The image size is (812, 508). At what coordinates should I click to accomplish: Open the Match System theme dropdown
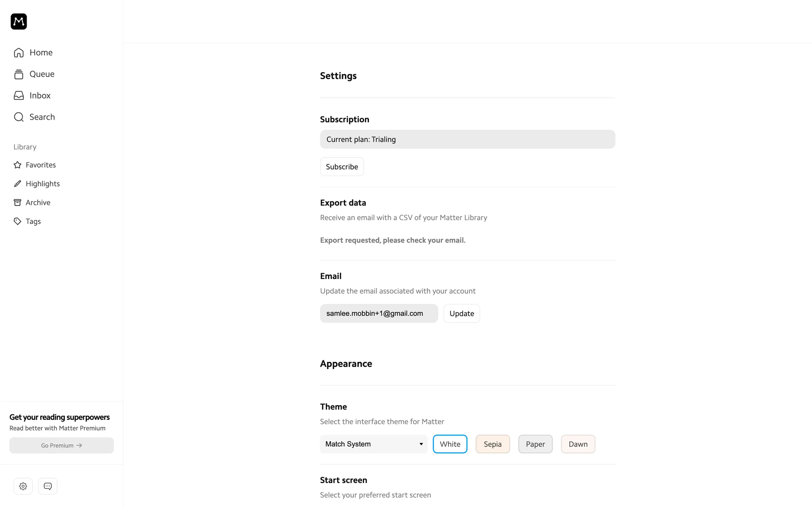click(374, 444)
